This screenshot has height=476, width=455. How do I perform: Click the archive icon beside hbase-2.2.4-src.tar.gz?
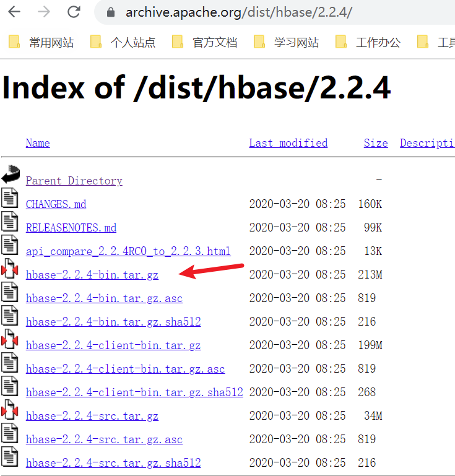click(x=10, y=410)
